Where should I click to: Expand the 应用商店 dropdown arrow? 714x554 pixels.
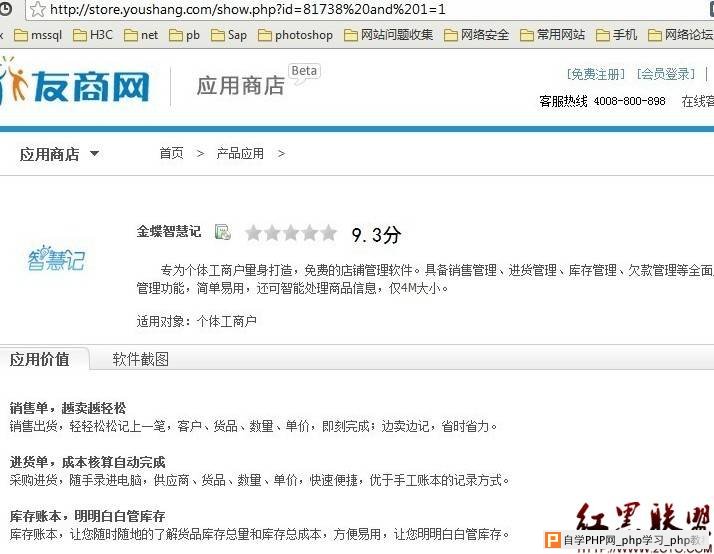tap(94, 153)
